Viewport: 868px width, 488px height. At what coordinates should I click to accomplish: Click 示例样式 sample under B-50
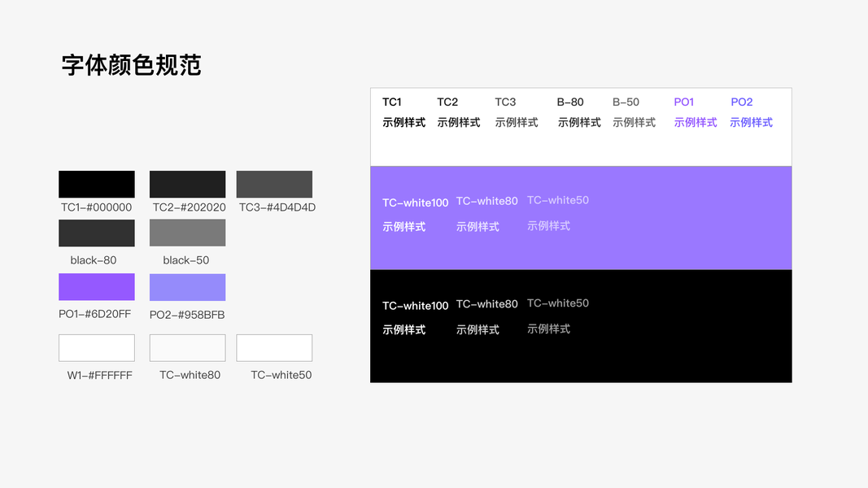coord(634,122)
